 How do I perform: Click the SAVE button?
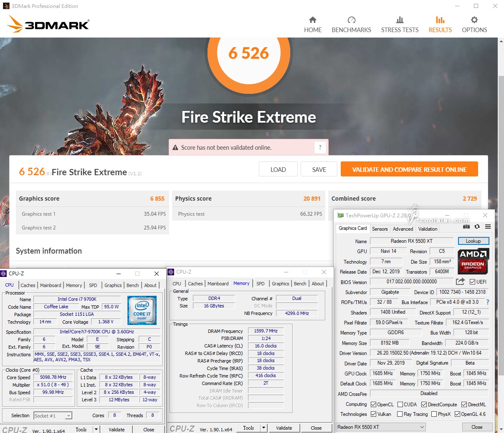319,169
